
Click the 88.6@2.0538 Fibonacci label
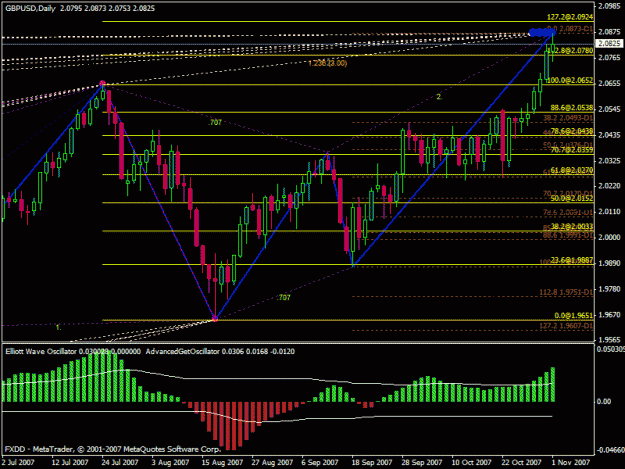[x=572, y=108]
